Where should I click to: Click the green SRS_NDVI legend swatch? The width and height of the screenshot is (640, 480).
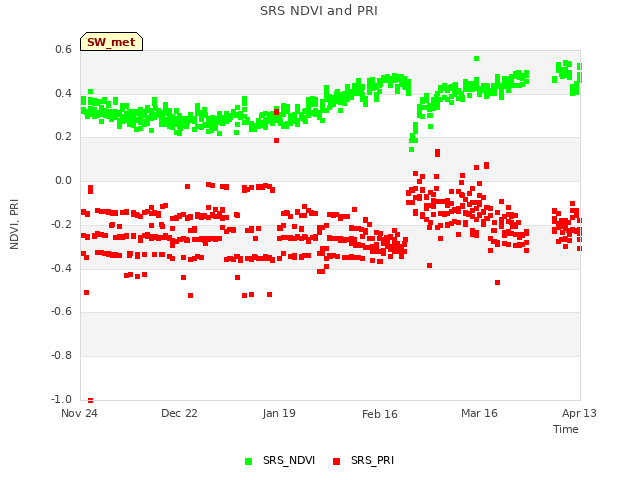pyautogui.click(x=248, y=461)
